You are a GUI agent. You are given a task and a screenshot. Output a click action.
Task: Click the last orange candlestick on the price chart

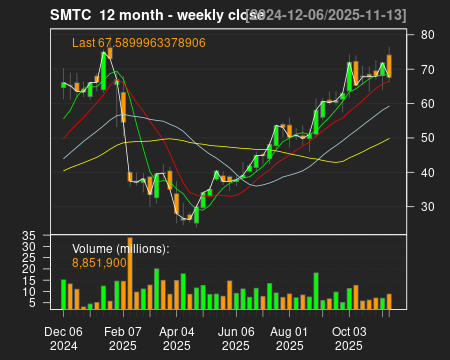point(389,66)
